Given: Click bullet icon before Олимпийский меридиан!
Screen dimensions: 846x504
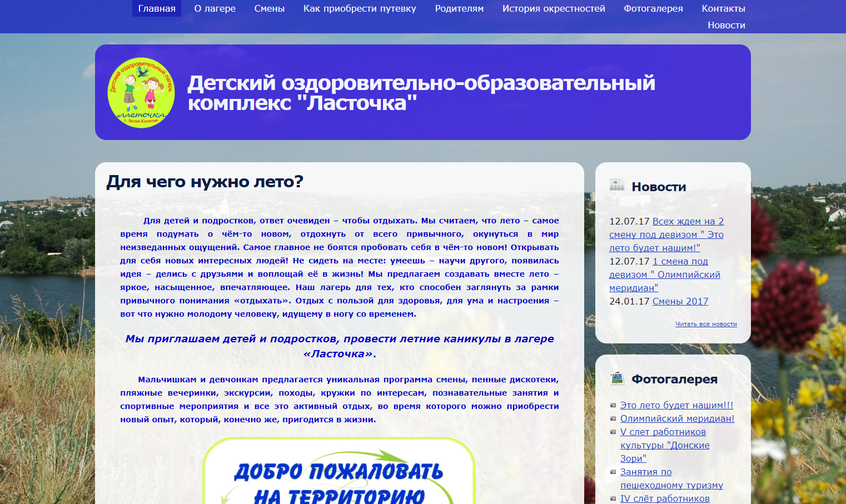Looking at the screenshot, I should 613,419.
